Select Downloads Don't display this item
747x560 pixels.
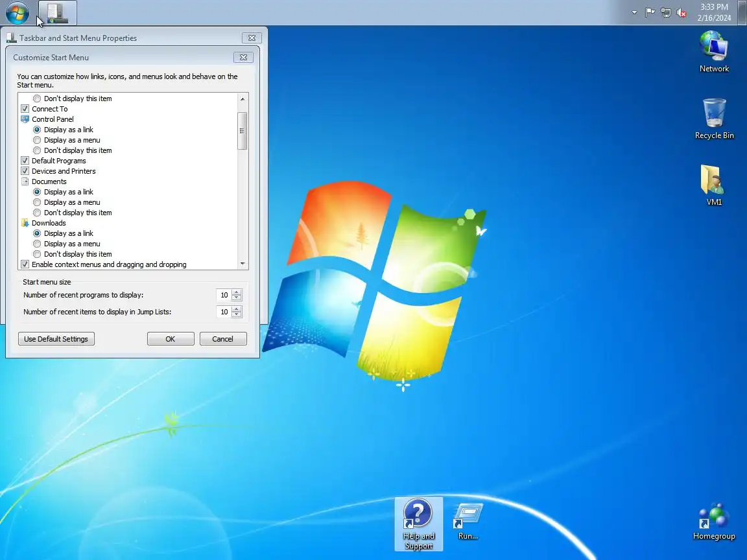[37, 254]
